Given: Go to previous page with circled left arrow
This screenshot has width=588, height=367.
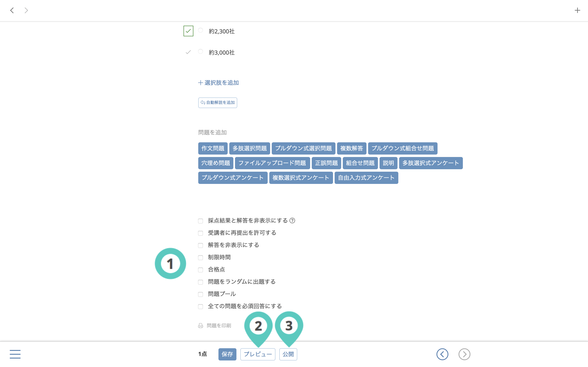Looking at the screenshot, I should tap(442, 354).
